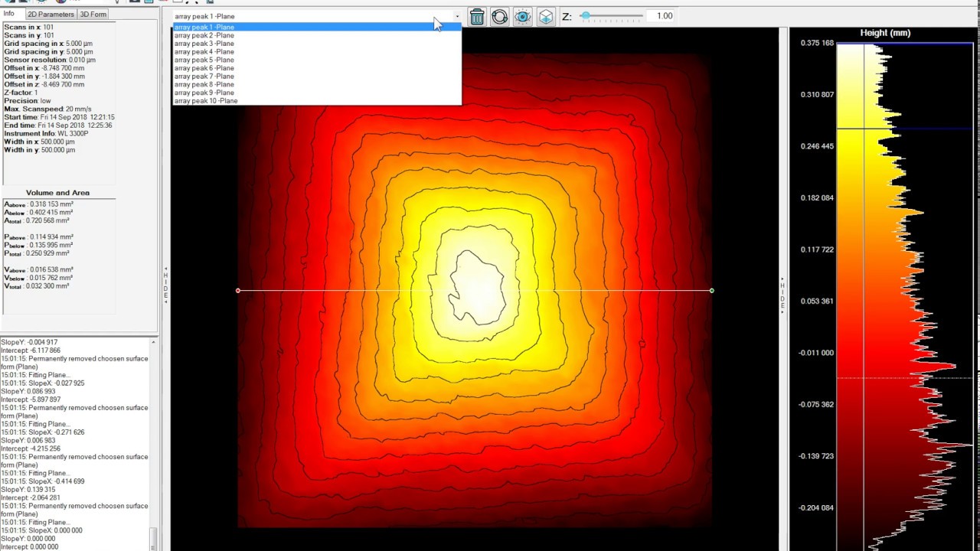Select 'array peak 7 -Plane' entry
The height and width of the screenshot is (551, 980).
317,77
